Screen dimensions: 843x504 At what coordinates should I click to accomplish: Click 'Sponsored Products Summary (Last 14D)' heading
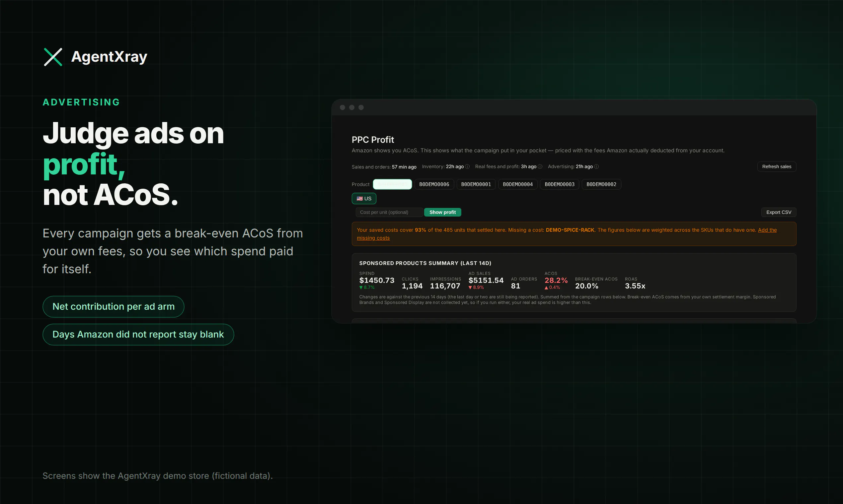click(425, 263)
